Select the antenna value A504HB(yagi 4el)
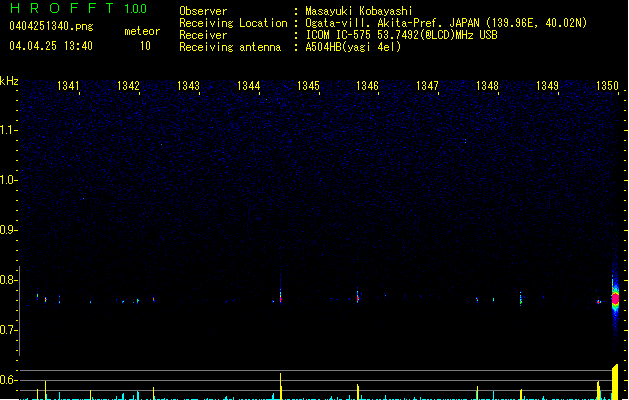The height and width of the screenshot is (400, 629). coord(353,47)
